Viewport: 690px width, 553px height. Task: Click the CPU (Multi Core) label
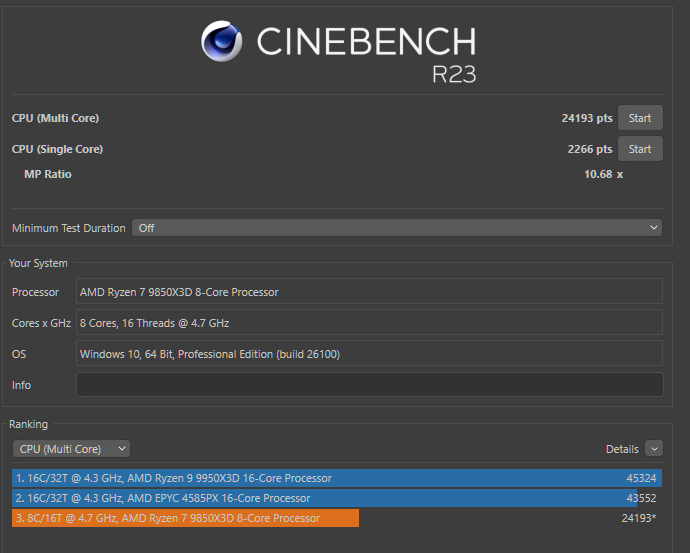(55, 118)
